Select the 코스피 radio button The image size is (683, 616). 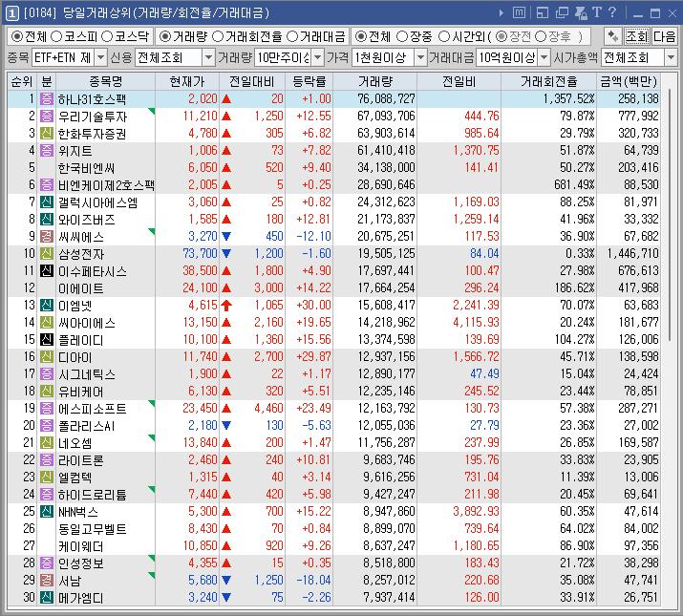[x=55, y=36]
